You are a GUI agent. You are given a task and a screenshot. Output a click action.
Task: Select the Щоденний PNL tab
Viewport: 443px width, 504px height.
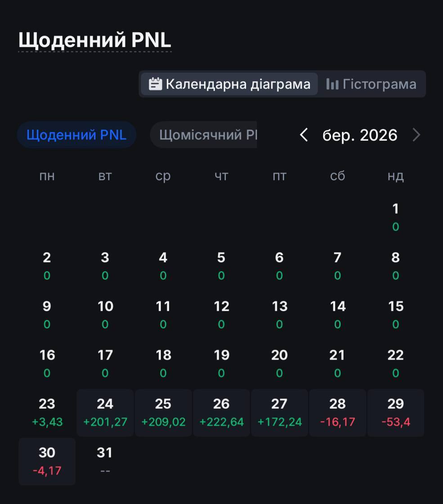76,135
